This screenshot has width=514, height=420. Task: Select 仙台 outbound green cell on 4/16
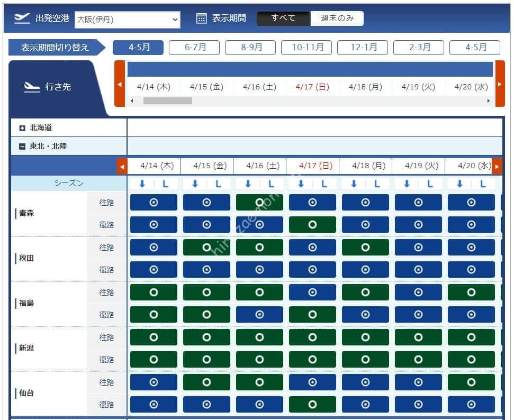[259, 382]
